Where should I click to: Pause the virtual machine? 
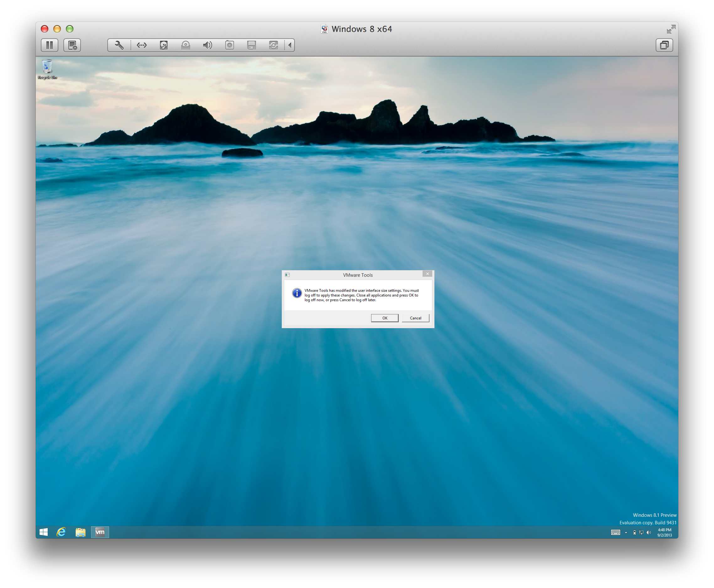pyautogui.click(x=50, y=45)
